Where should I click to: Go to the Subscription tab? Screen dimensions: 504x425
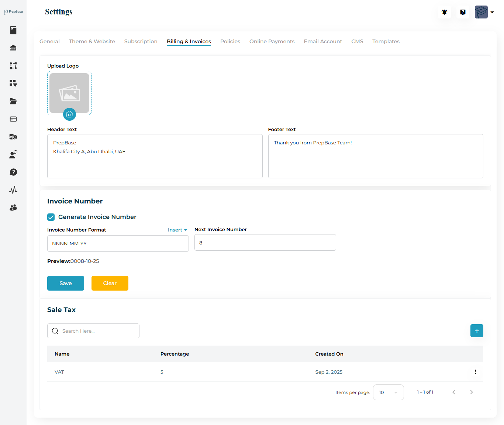pos(141,41)
